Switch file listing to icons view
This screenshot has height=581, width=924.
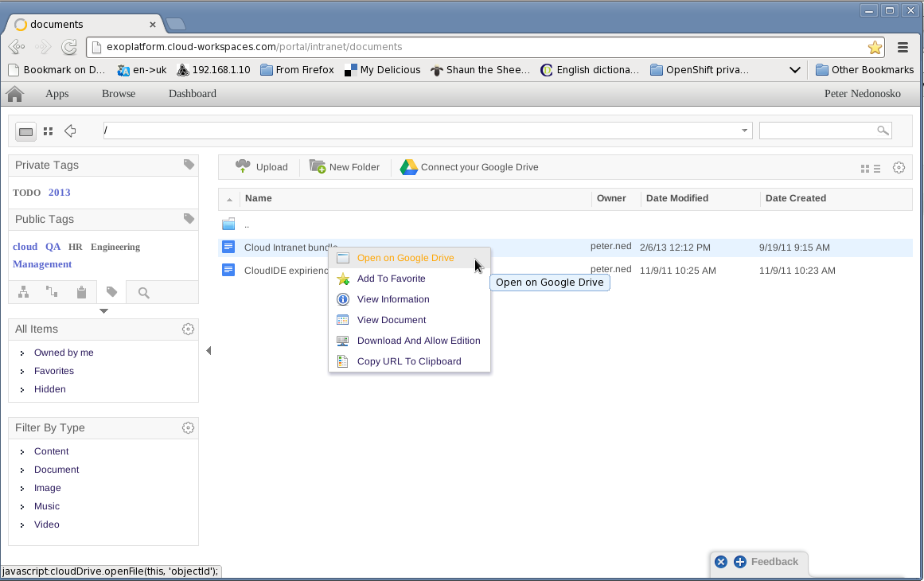864,169
